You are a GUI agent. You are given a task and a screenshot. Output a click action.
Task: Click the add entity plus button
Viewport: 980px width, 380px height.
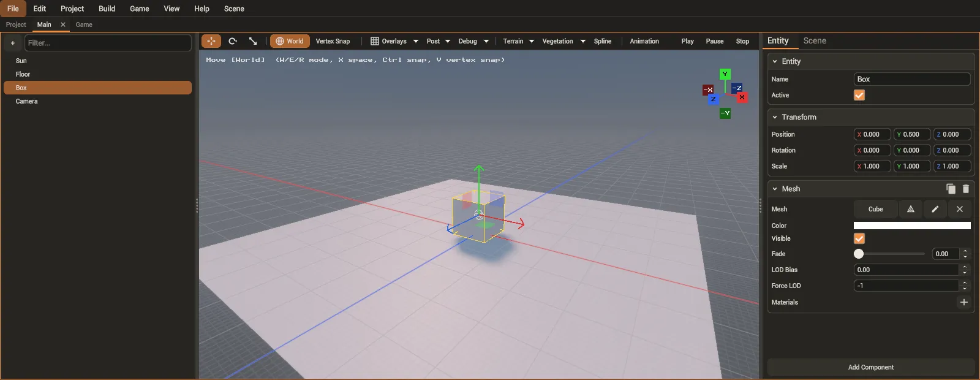(x=13, y=43)
